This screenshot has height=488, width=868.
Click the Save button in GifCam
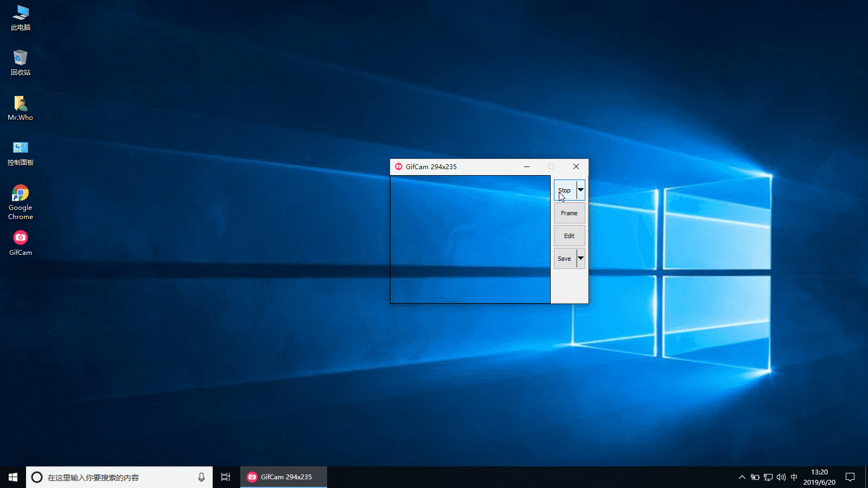[x=565, y=259]
